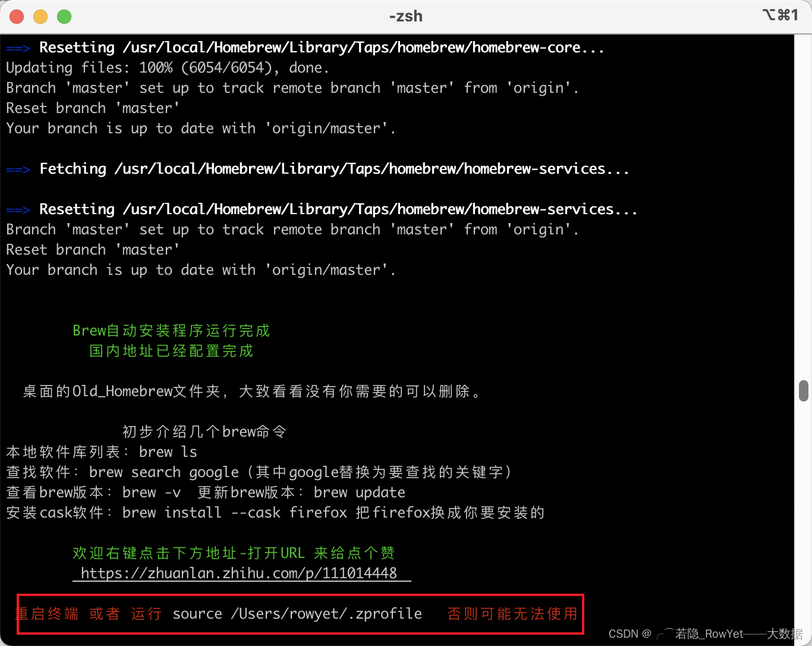Click the 'source /Users/rowyet/.zprofile' command text
Image resolution: width=812 pixels, height=646 pixels.
[x=297, y=614]
